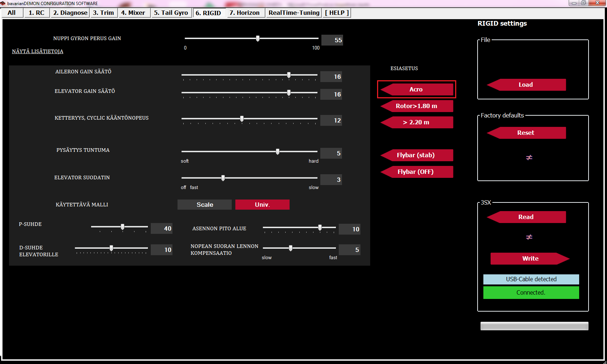607x364 pixels.
Task: Click the KÄYTETTÄVÄ MALLI label
Action: [82, 205]
